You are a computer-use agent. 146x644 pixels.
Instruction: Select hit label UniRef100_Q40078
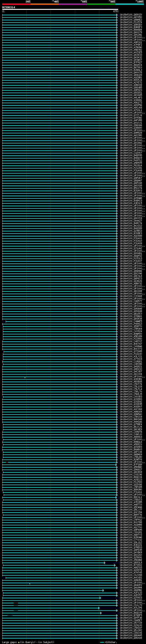pos(131,72)
